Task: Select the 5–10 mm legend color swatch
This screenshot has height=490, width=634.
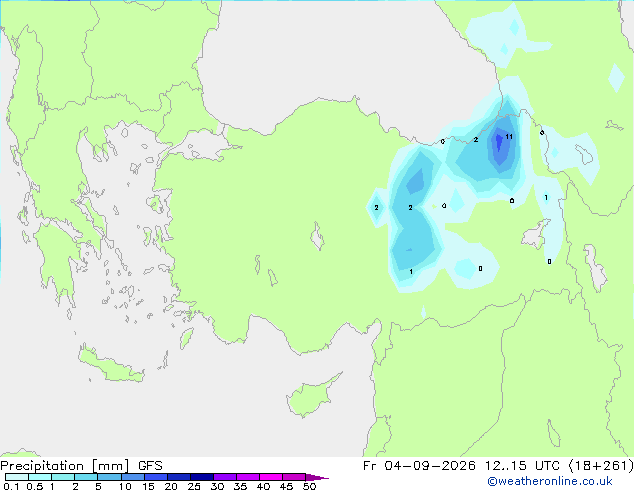Action: click(109, 477)
